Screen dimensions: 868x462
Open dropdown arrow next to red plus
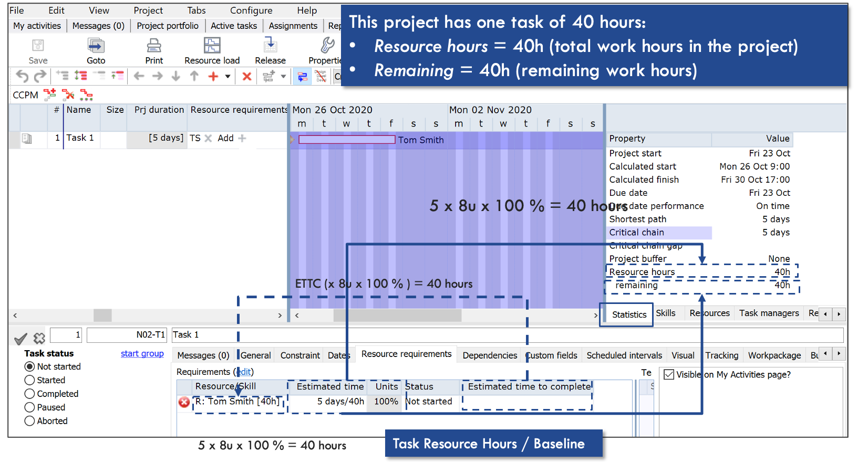228,77
